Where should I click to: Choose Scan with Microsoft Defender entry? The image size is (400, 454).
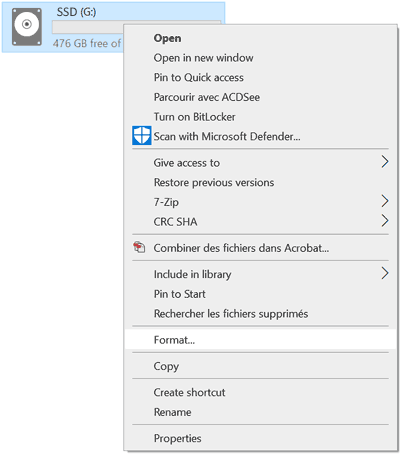260,136
